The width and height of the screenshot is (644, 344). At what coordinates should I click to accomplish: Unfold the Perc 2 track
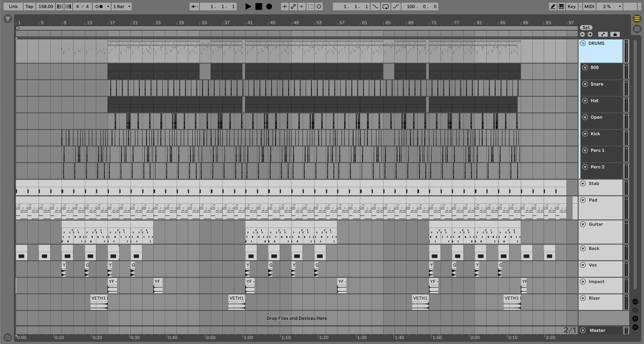coord(585,167)
